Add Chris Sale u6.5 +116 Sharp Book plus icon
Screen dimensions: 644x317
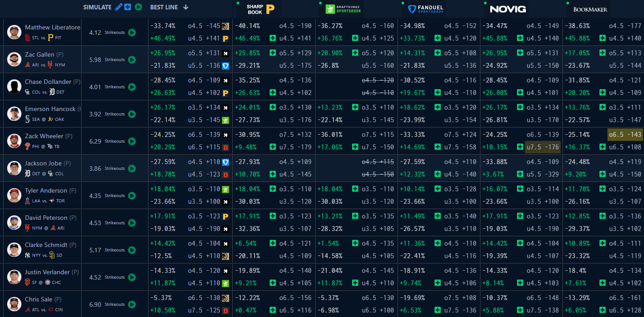pos(273,310)
